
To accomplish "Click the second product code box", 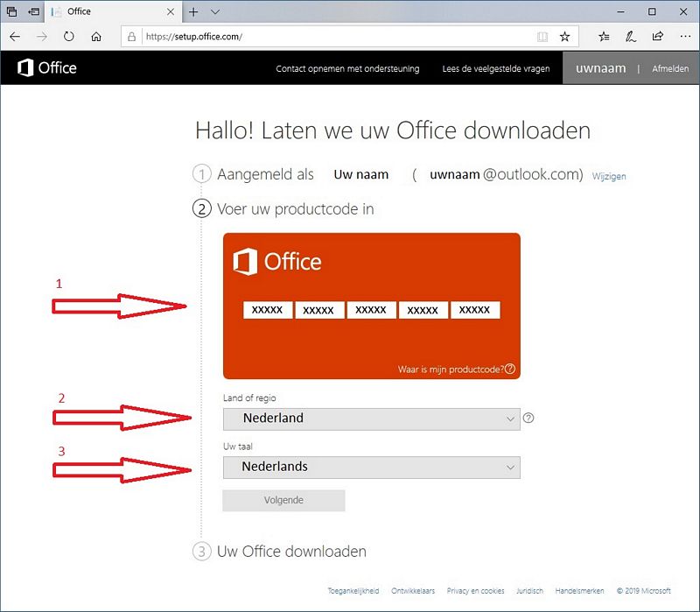I will pos(319,310).
